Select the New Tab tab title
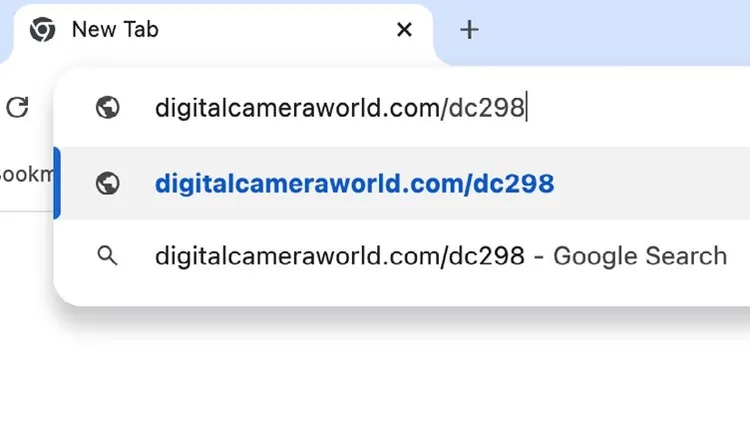 click(x=115, y=30)
